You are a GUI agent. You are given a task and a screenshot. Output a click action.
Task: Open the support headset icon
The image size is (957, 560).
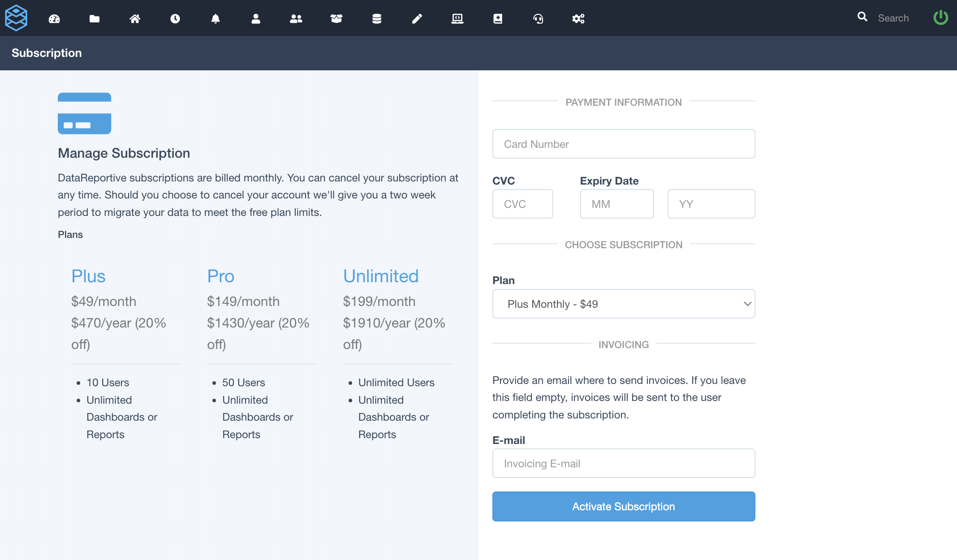click(538, 18)
